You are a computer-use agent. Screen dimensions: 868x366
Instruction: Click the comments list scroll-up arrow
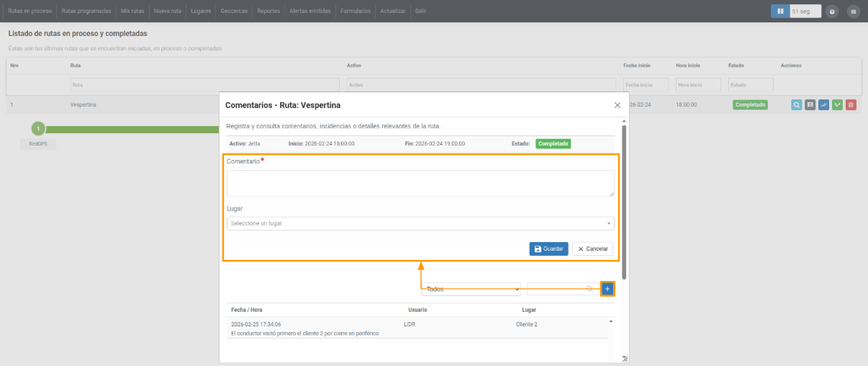(x=611, y=321)
